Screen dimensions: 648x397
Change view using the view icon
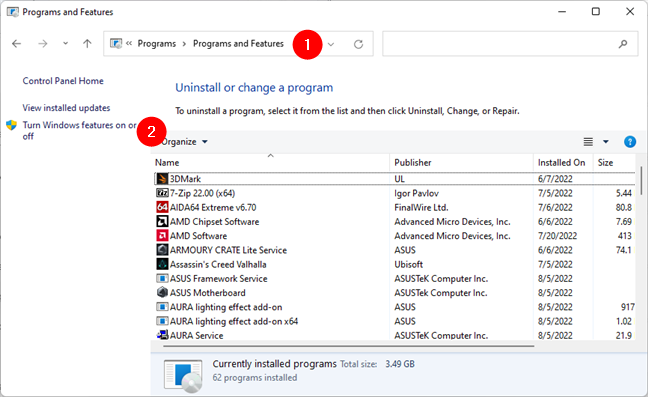(x=588, y=142)
